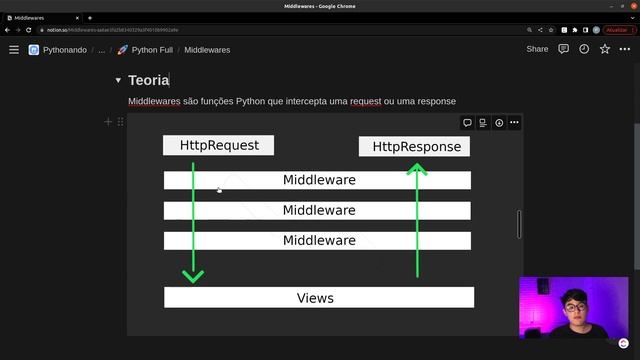
Task: Reload the Notion page
Action: click(x=29, y=30)
